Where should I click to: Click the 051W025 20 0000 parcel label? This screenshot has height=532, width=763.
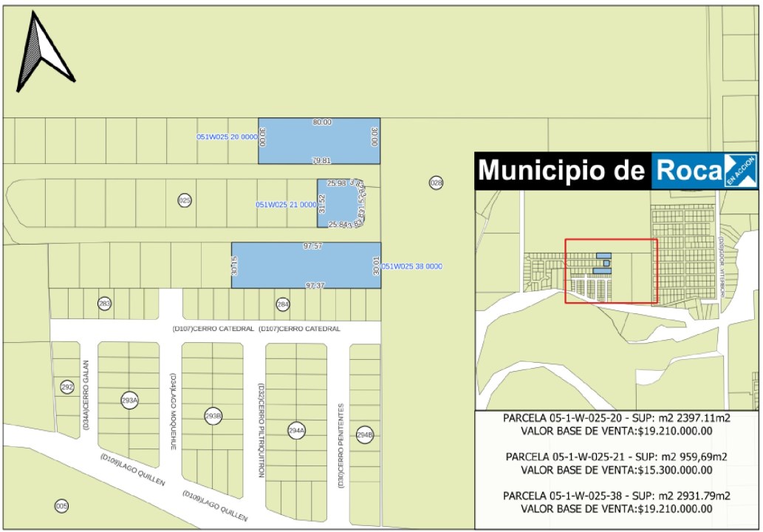(x=226, y=137)
